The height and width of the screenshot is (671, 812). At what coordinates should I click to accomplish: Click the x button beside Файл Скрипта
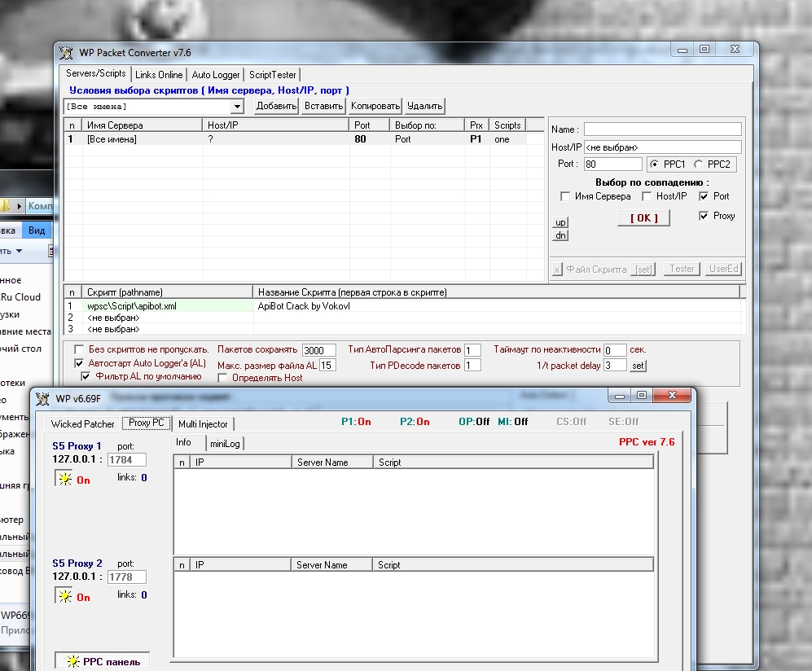click(557, 270)
